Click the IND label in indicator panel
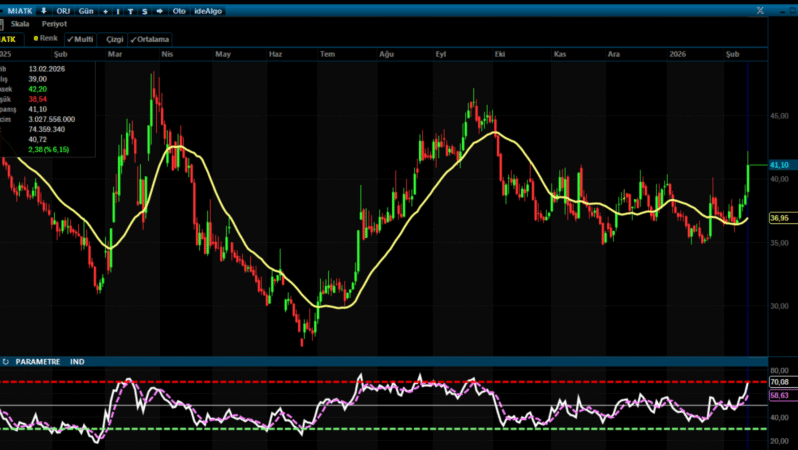 point(77,361)
